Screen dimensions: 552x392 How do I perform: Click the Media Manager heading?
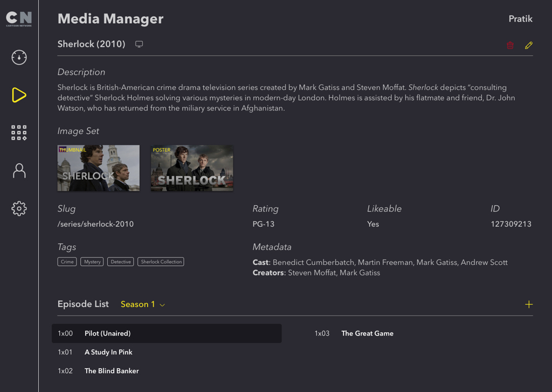tap(111, 19)
